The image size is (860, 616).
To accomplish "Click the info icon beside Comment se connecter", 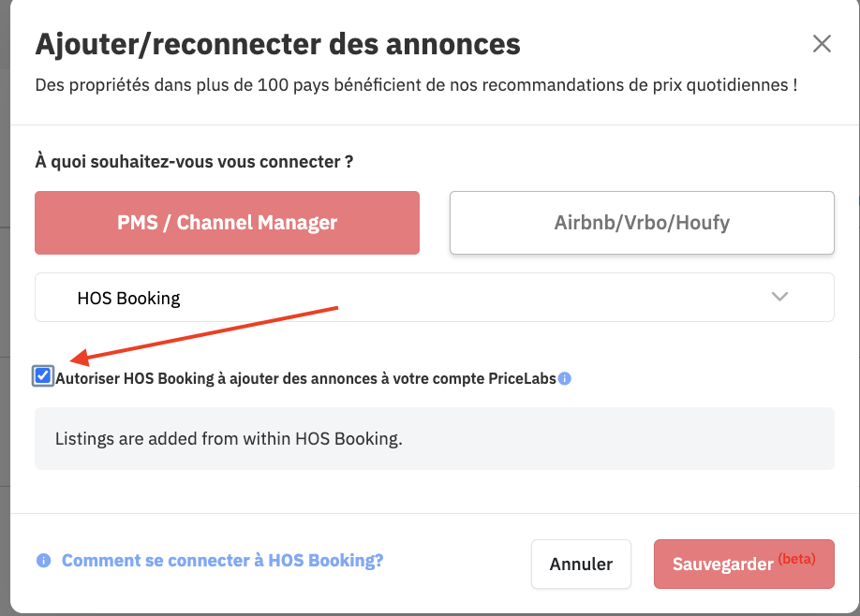I will coord(43,560).
